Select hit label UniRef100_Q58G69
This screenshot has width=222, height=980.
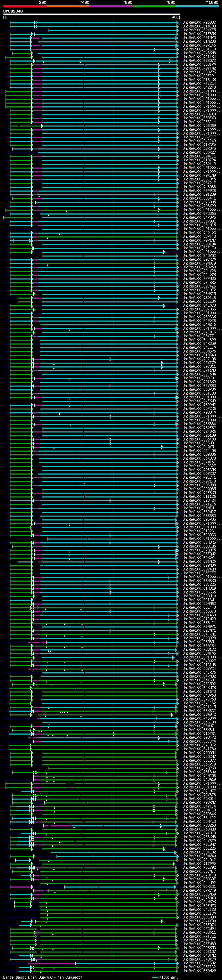point(199,125)
